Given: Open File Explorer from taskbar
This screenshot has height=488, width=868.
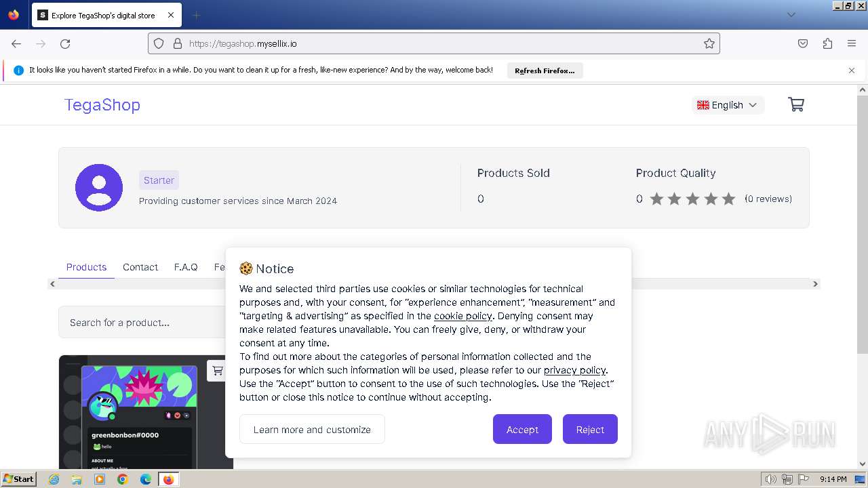Looking at the screenshot, I should (x=77, y=479).
